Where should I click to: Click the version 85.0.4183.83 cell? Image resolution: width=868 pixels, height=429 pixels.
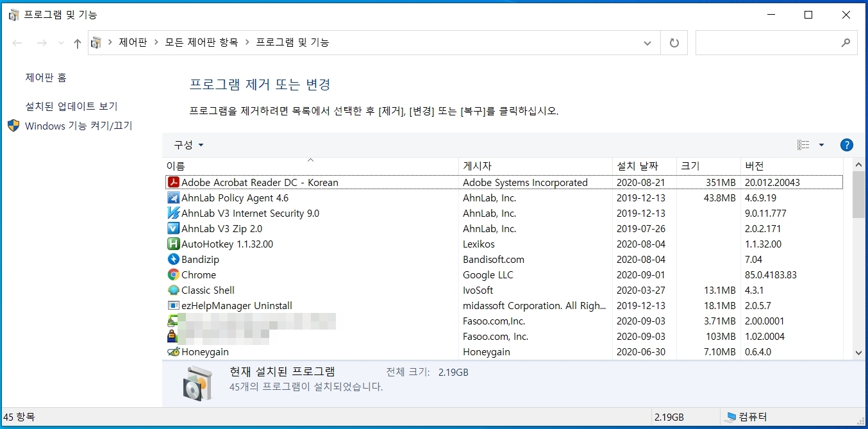pos(771,275)
